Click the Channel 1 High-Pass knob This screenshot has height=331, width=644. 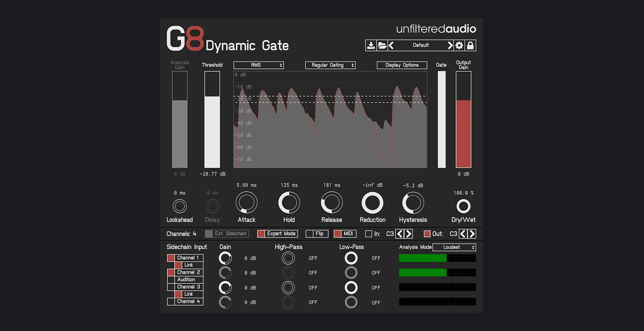[289, 258]
